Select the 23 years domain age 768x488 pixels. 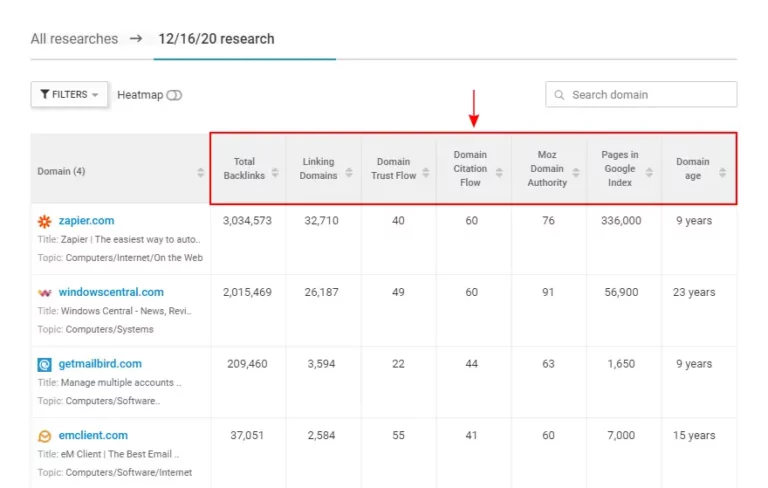pyautogui.click(x=694, y=292)
